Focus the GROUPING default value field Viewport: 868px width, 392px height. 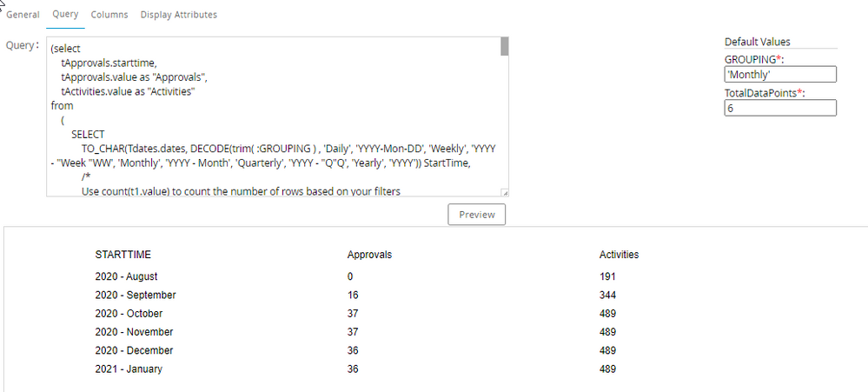click(x=779, y=75)
